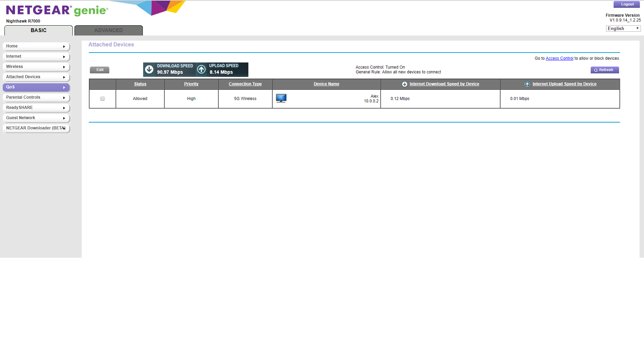Viewport: 644px width, 354px height.
Task: Toggle selection of the Allowed device entry
Action: tap(102, 98)
